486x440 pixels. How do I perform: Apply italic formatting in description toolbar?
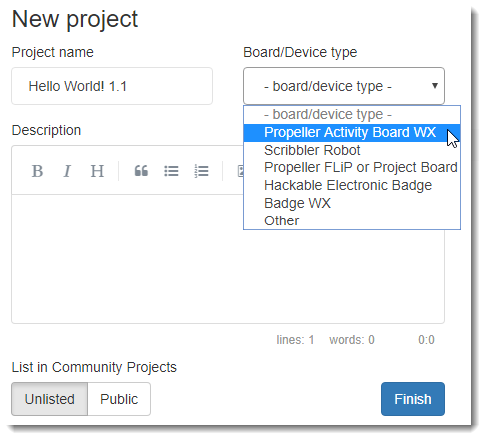(67, 171)
